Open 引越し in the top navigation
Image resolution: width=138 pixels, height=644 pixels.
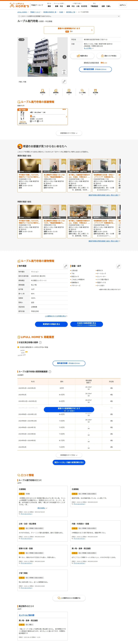pyautogui.click(x=108, y=6)
